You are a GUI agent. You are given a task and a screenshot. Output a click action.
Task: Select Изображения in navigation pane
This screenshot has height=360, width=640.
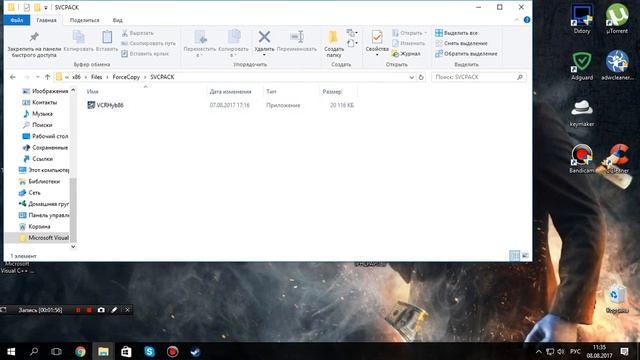(45, 91)
